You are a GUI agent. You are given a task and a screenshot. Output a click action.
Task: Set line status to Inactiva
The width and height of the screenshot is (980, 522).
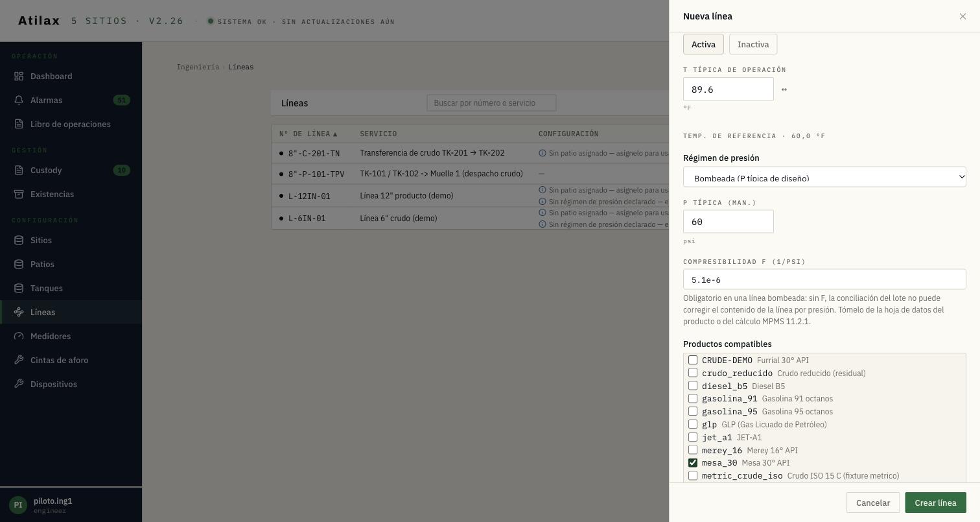753,45
